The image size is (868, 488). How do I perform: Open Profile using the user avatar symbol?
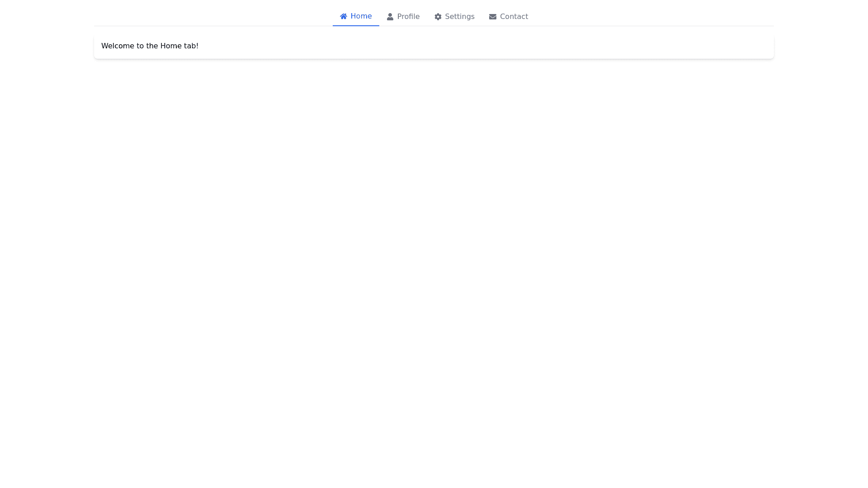click(x=390, y=16)
